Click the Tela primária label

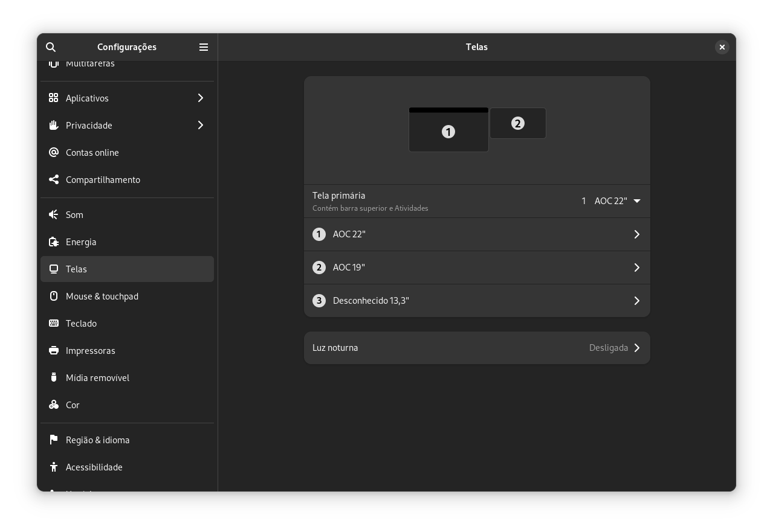[339, 196]
